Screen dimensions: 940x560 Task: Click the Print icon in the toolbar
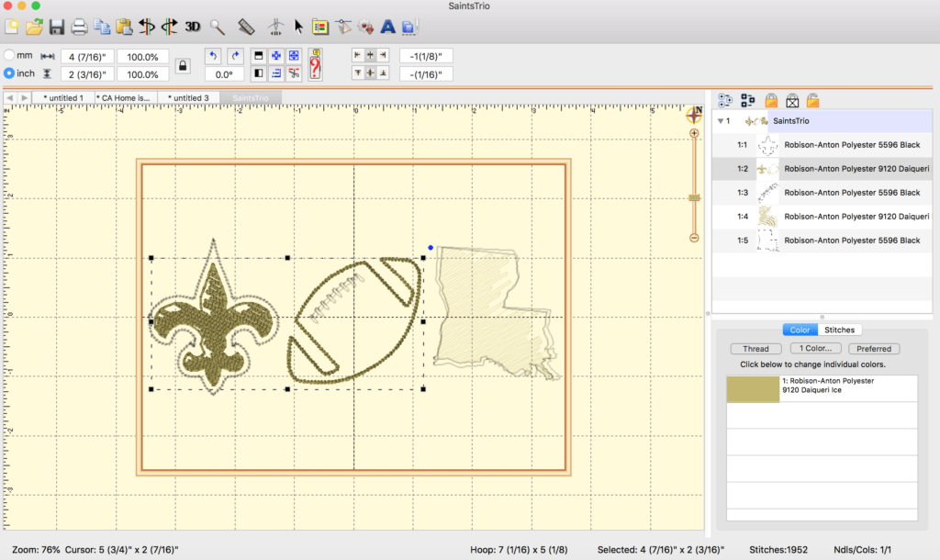79,27
